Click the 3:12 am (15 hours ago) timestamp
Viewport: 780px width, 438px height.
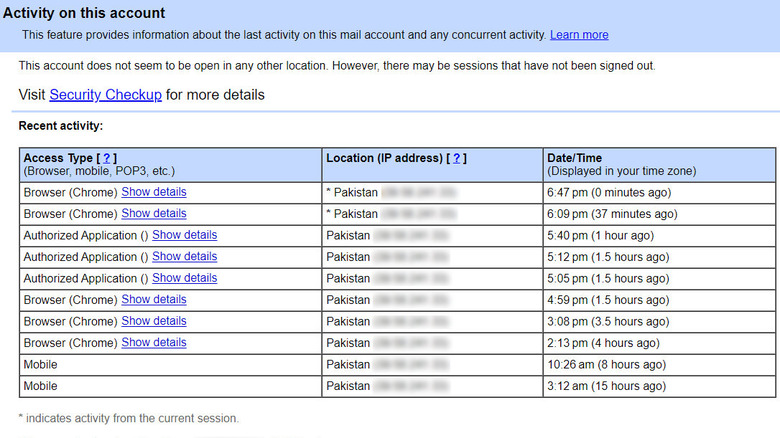pos(606,386)
